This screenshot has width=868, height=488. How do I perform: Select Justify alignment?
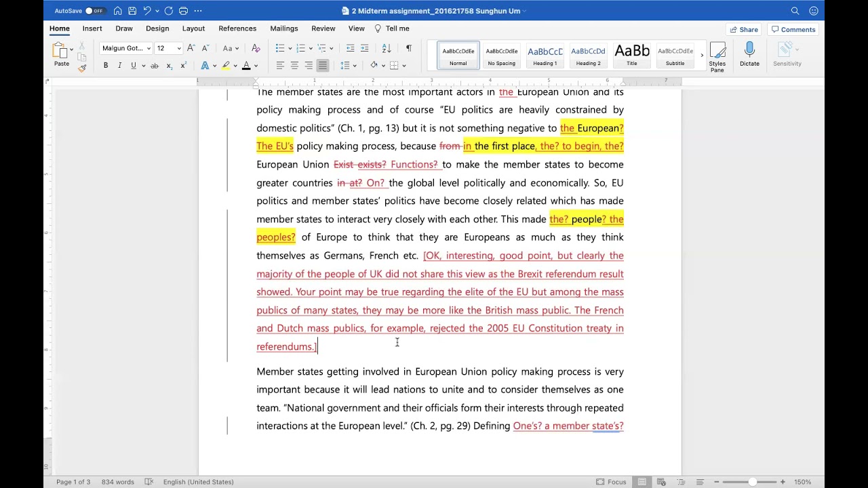(323, 66)
